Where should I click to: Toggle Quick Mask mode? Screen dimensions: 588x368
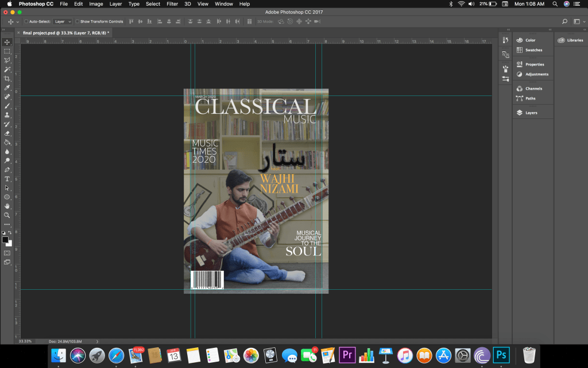pyautogui.click(x=7, y=252)
